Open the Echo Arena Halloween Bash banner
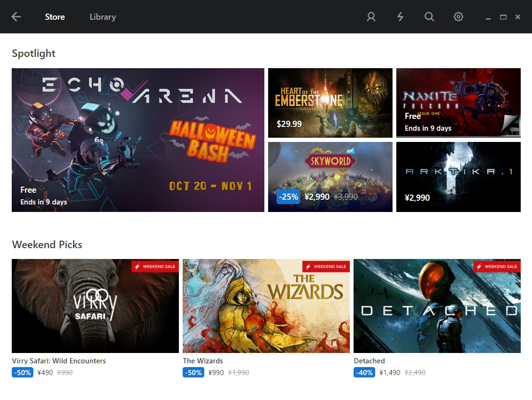This screenshot has width=532, height=400. [x=138, y=140]
